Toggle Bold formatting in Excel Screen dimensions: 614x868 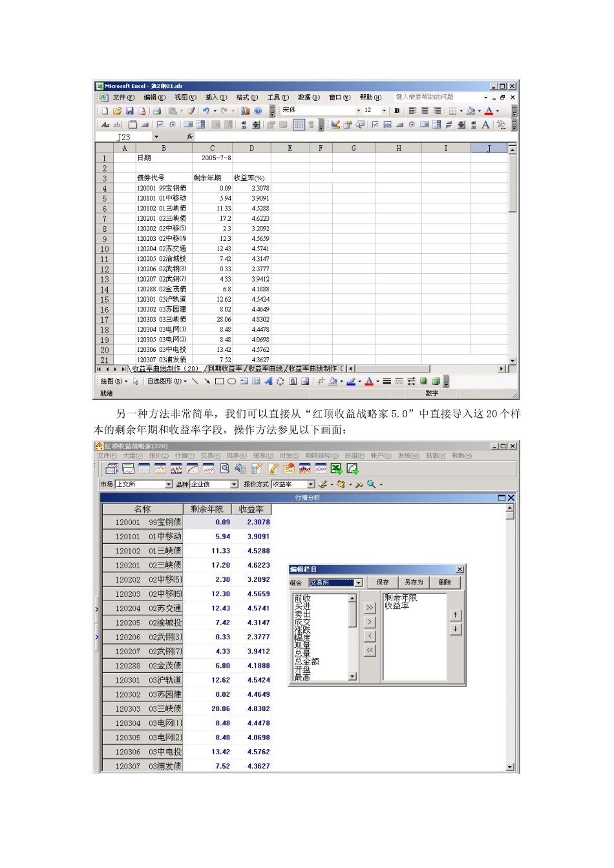[x=397, y=110]
